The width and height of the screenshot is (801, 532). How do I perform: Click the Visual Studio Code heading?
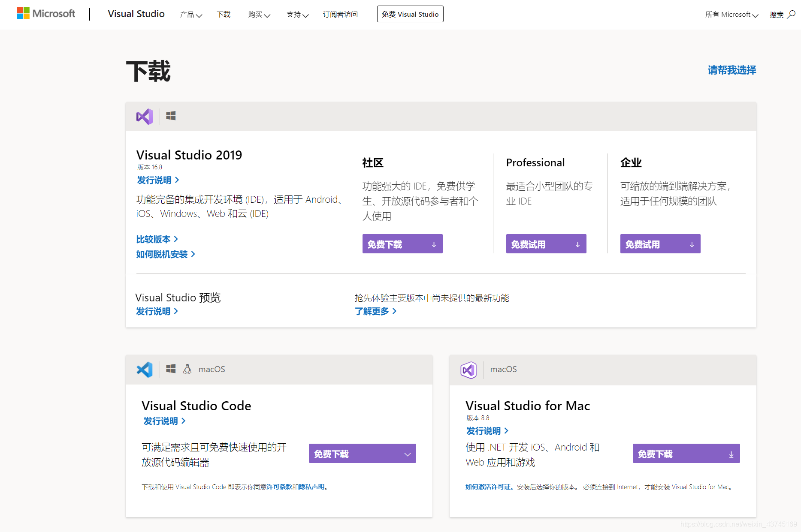pos(196,406)
